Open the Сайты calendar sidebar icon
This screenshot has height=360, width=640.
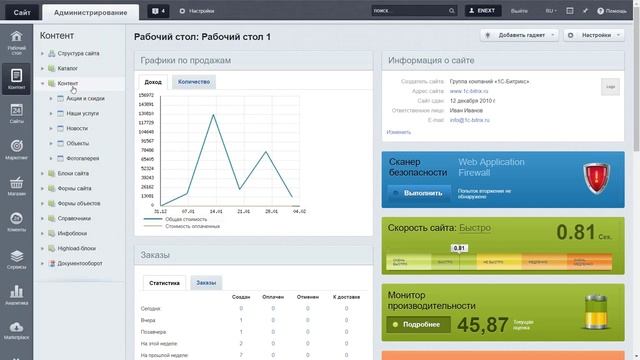[16, 113]
